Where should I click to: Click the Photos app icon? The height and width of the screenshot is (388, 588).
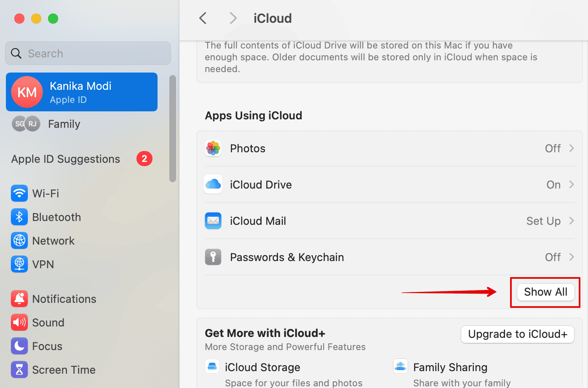[213, 148]
